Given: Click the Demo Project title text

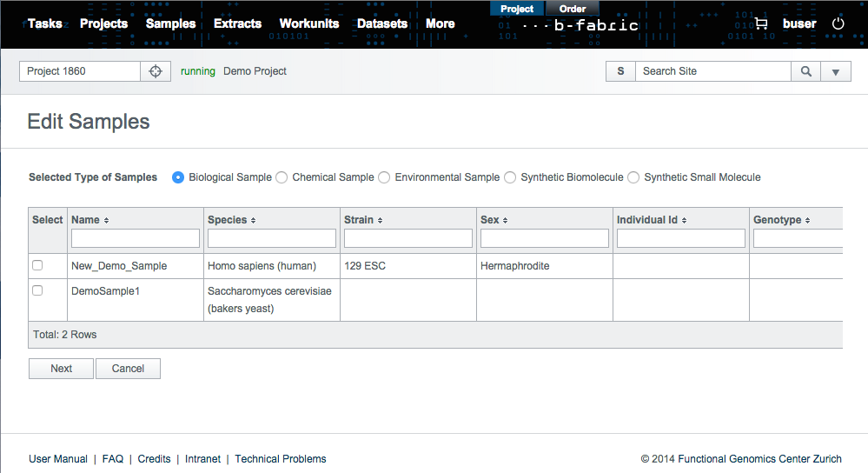Looking at the screenshot, I should click(255, 71).
